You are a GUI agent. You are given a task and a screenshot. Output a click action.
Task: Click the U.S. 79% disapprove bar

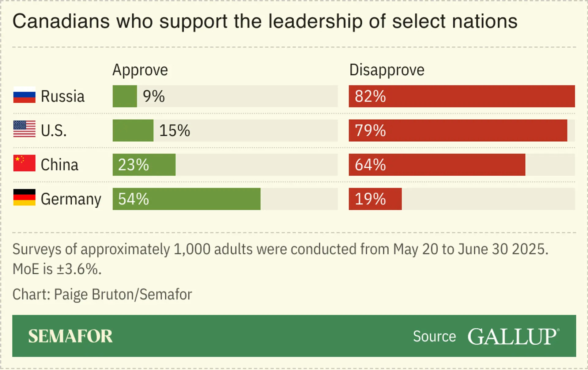458,131
